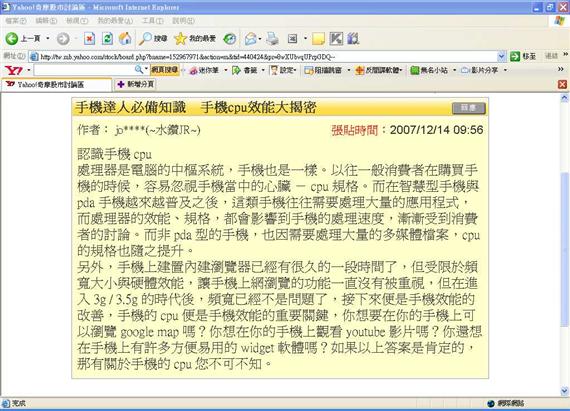Viewport: 570px width, 411px height.
Task: Click the yellow note icon in toolbar
Action: (x=318, y=39)
